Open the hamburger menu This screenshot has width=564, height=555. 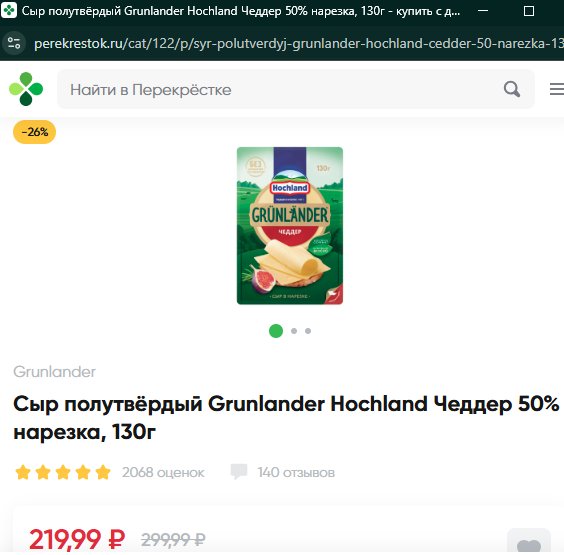point(557,89)
